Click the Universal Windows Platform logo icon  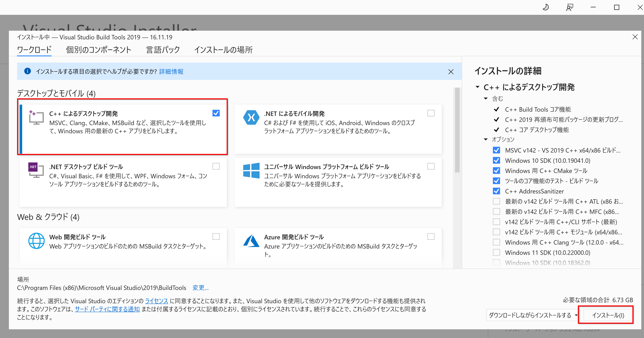coord(251,170)
